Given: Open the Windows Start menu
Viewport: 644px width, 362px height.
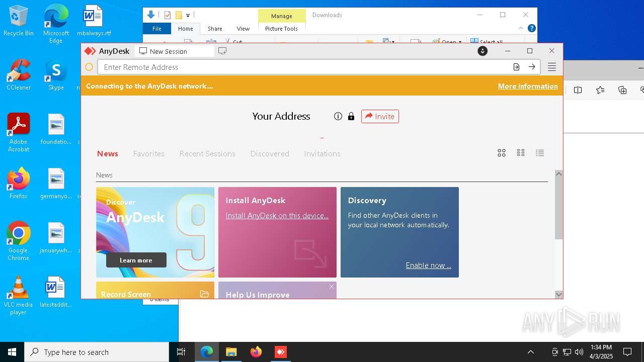Looking at the screenshot, I should 12,352.
